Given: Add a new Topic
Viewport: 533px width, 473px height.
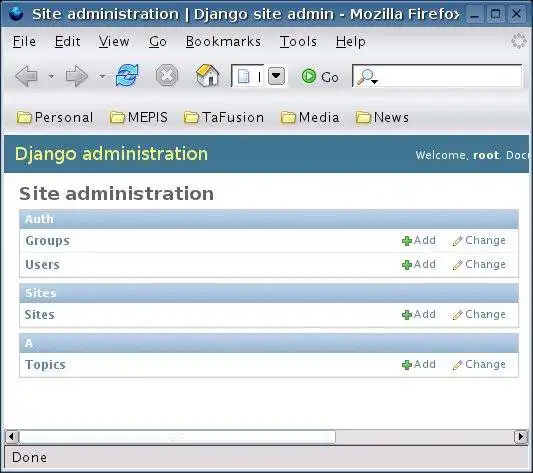Looking at the screenshot, I should coord(418,364).
